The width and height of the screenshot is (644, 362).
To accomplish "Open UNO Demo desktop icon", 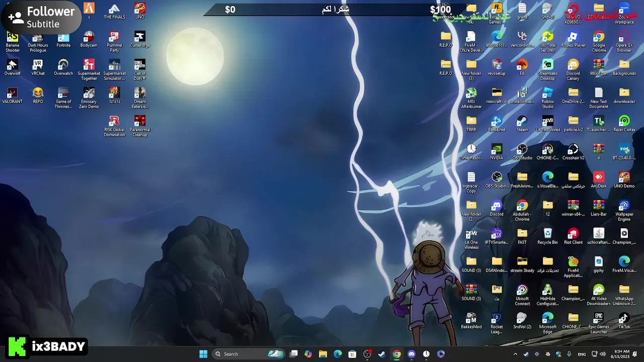I will point(624,180).
